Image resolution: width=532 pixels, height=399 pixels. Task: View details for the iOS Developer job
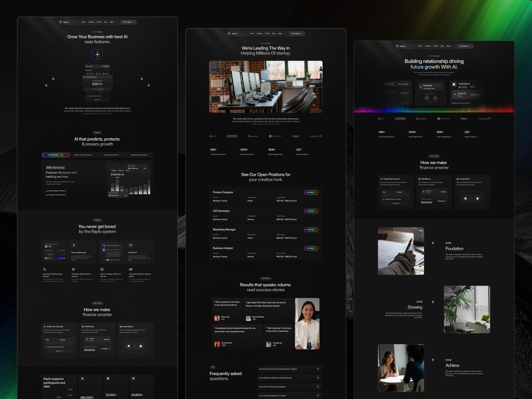point(311,211)
